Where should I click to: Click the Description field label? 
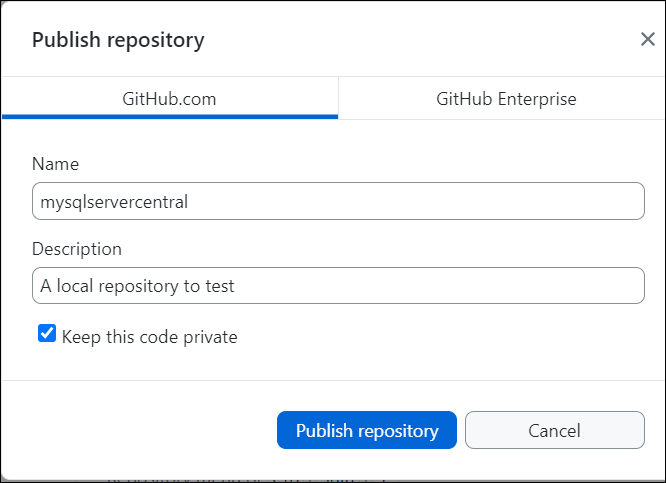click(77, 248)
